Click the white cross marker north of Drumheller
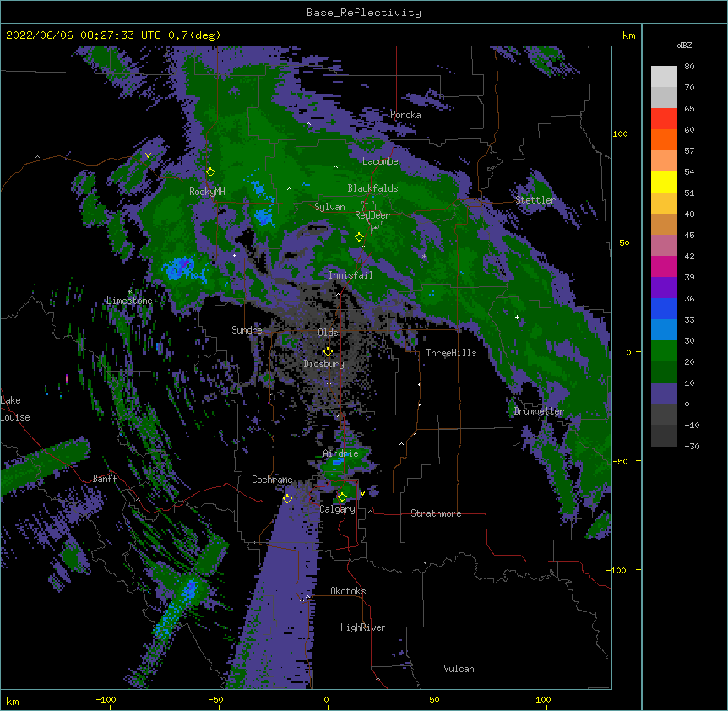Viewport: 728px width, 711px height. 517,318
